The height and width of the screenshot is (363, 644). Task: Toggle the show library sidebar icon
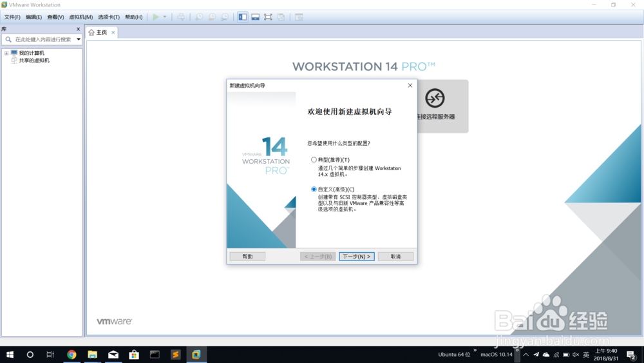point(243,17)
